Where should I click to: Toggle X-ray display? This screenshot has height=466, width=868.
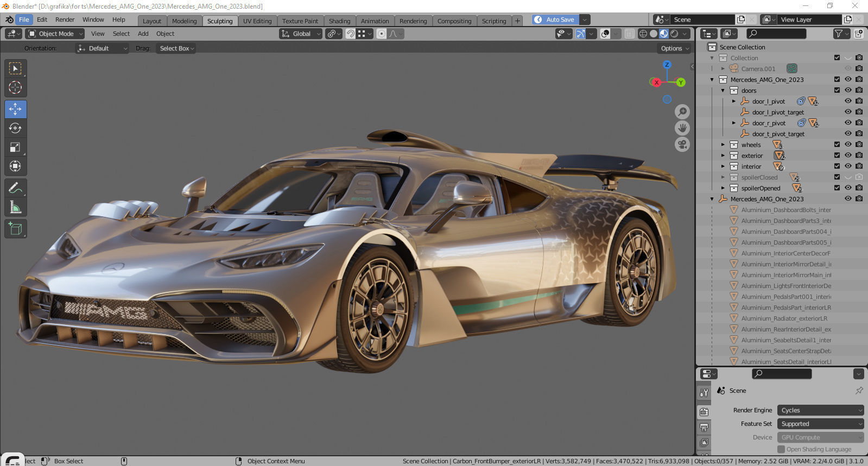click(x=629, y=34)
